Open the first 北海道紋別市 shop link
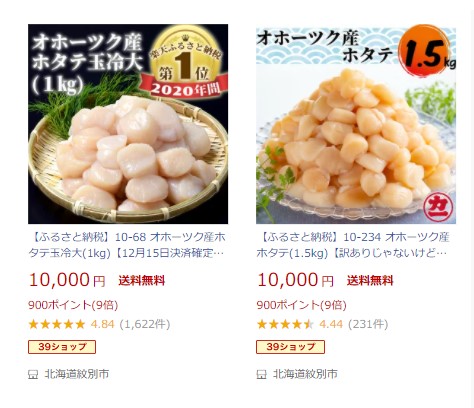The height and width of the screenshot is (408, 474). pos(77,374)
